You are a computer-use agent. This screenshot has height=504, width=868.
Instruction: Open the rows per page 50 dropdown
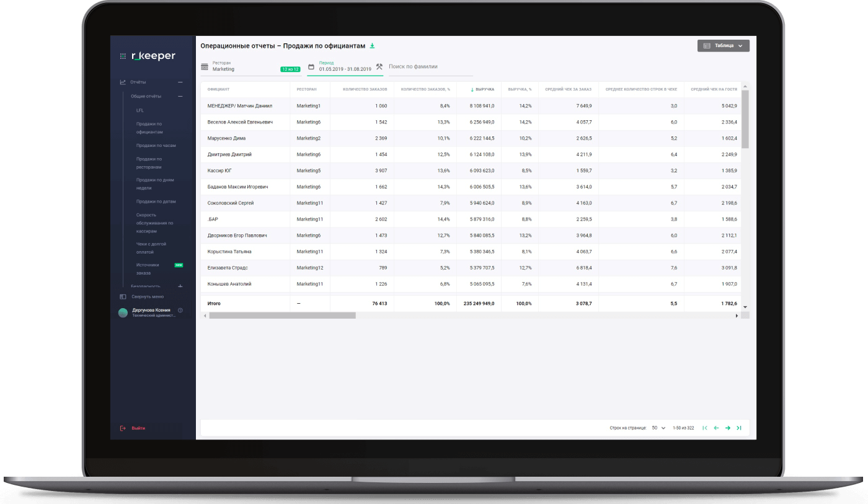click(x=658, y=428)
